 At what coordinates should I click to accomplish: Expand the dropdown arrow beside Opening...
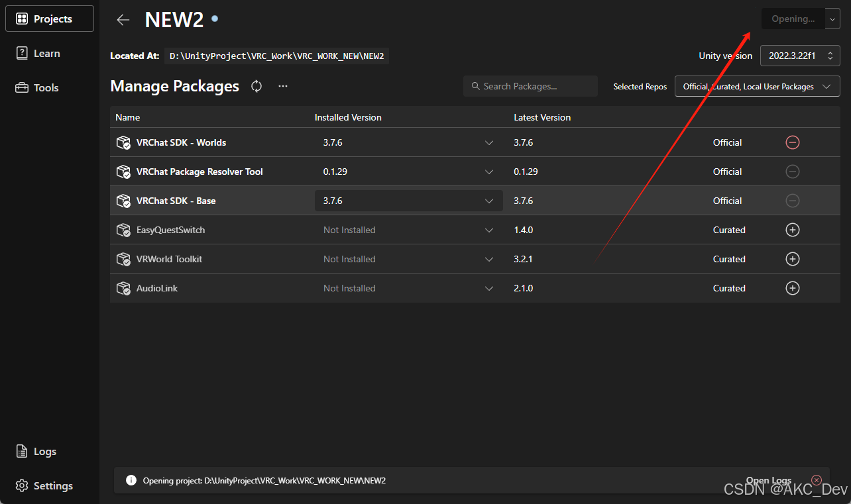tap(833, 19)
